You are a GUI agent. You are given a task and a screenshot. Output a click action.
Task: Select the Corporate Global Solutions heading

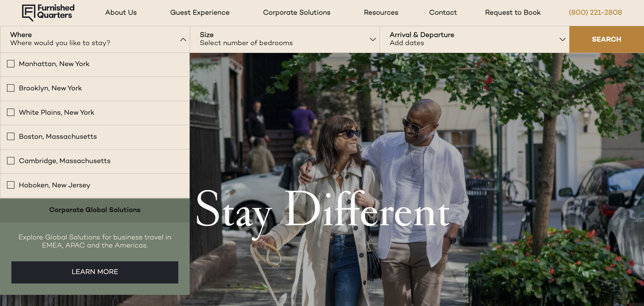[95, 210]
